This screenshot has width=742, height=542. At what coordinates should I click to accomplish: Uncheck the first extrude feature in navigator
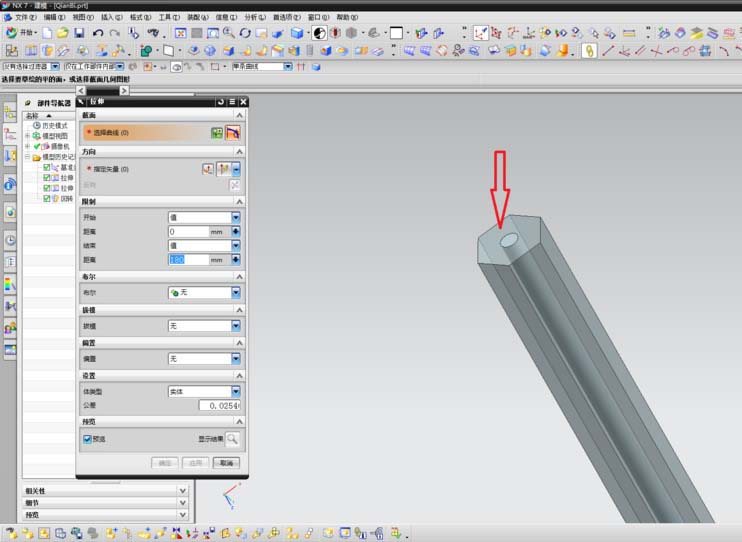46,178
